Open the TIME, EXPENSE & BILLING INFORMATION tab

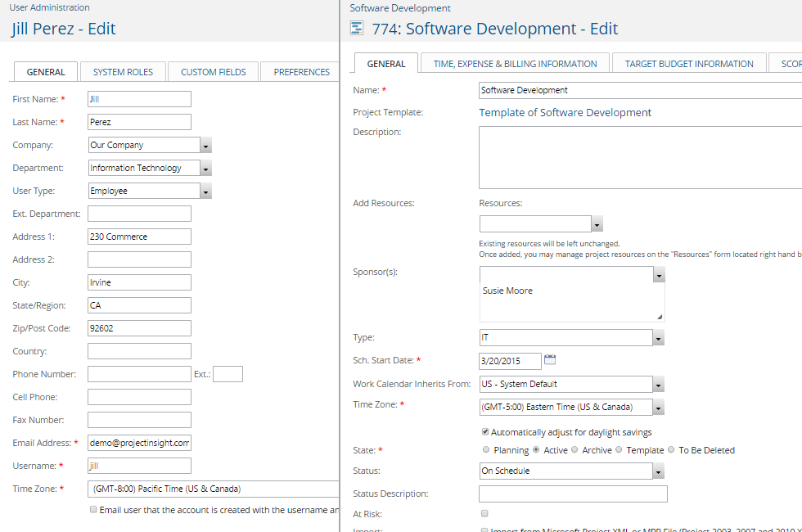point(515,63)
